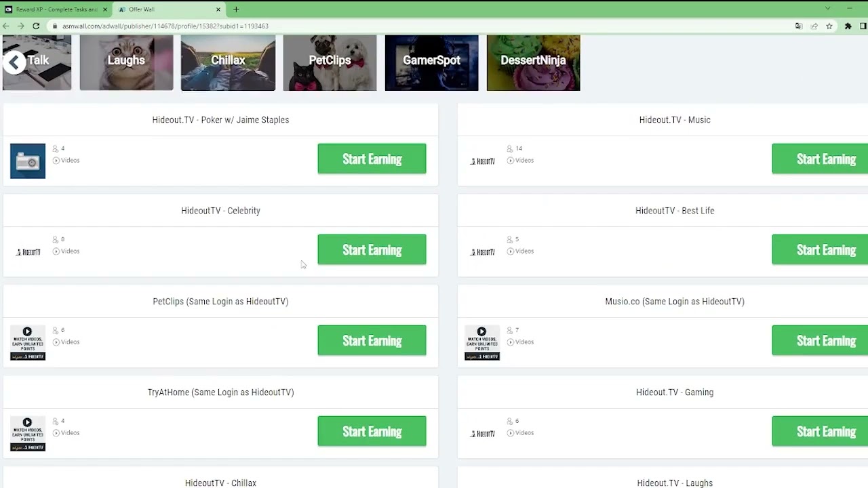Open the GamerSpot category thumbnail
Image resolution: width=868 pixels, height=488 pixels.
tap(431, 62)
